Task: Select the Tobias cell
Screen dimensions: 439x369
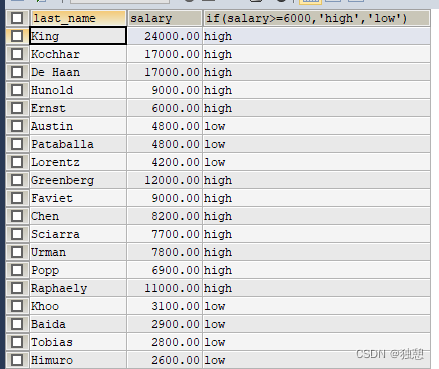Action: (x=78, y=342)
